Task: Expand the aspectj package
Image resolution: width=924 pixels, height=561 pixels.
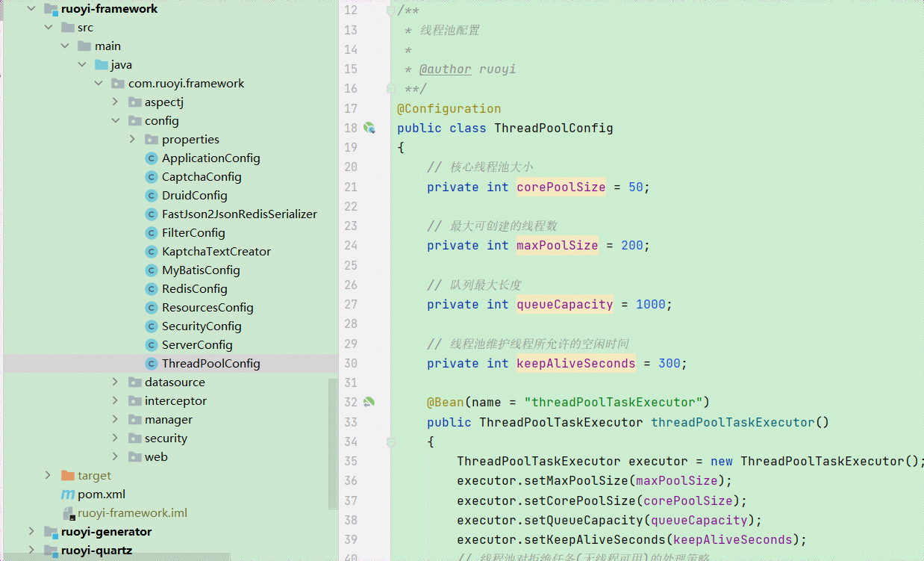Action: (116, 102)
